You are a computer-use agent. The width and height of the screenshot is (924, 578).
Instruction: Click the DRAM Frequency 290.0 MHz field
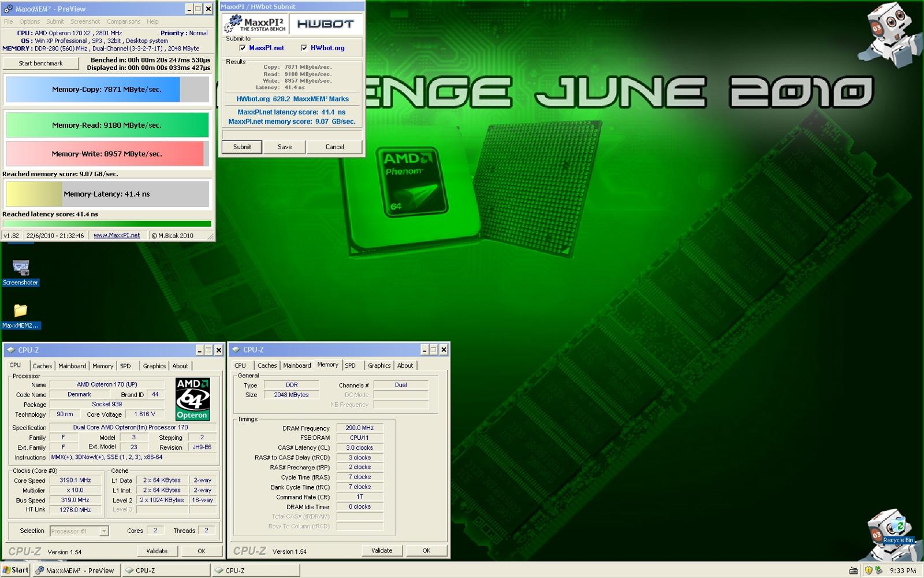pos(360,428)
